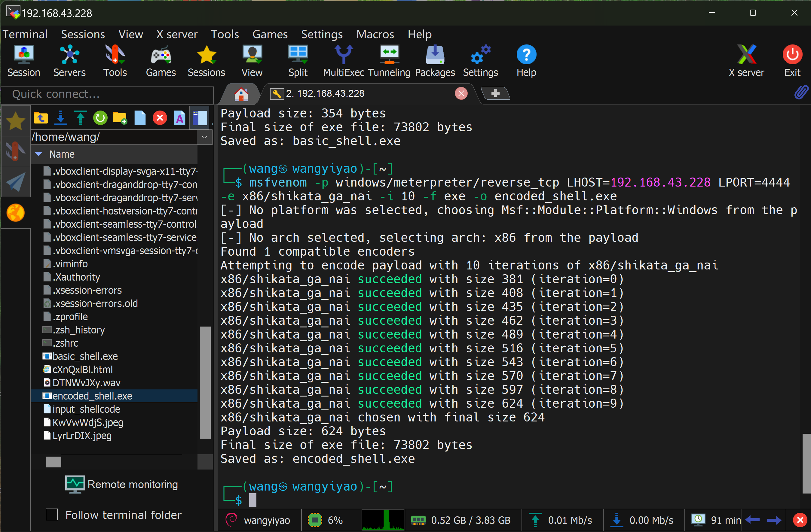The width and height of the screenshot is (811, 532).
Task: Delete selected file with red X icon
Action: 160,118
